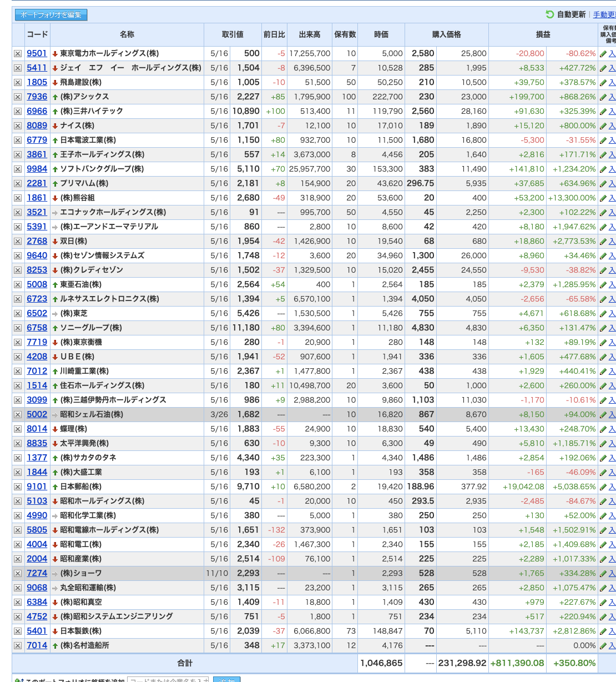Click the 合計 label in the totals row
The height and width of the screenshot is (682, 616).
185,663
